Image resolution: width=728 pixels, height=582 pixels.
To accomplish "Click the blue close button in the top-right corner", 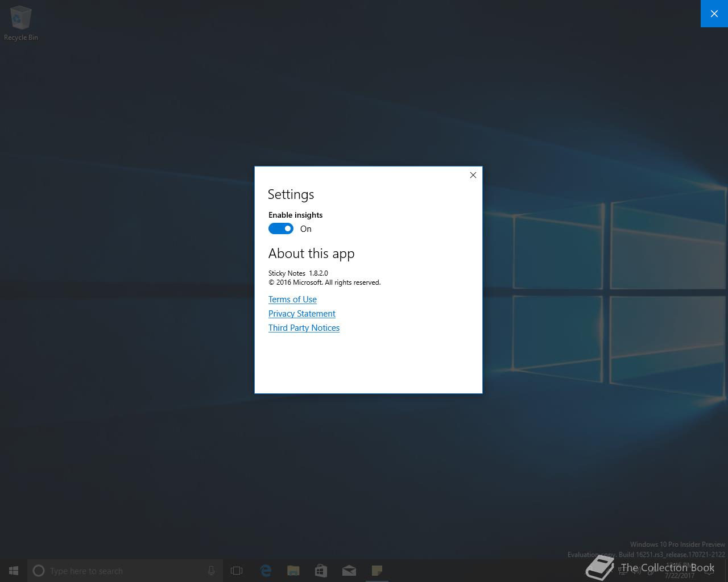I will [714, 14].
